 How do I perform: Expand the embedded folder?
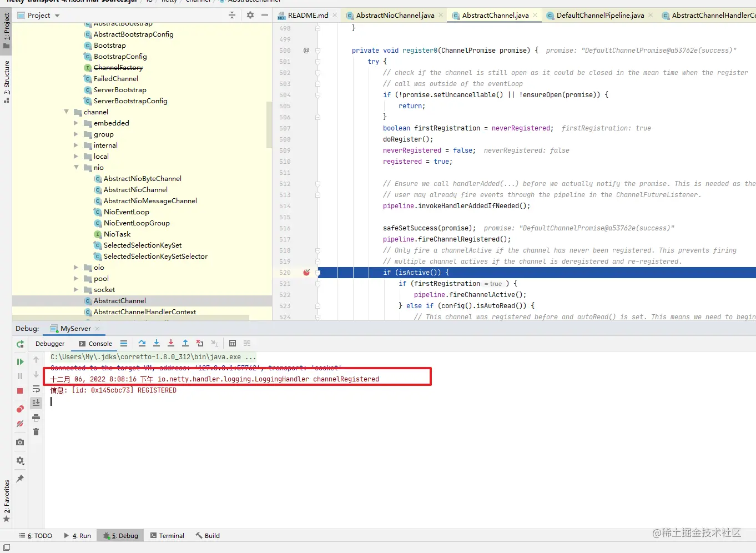76,123
